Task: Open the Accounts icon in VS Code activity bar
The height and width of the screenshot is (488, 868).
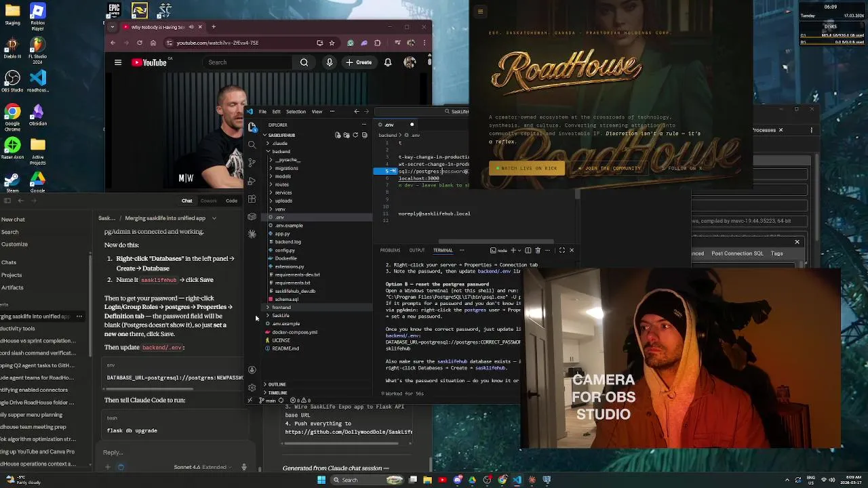Action: click(x=252, y=370)
